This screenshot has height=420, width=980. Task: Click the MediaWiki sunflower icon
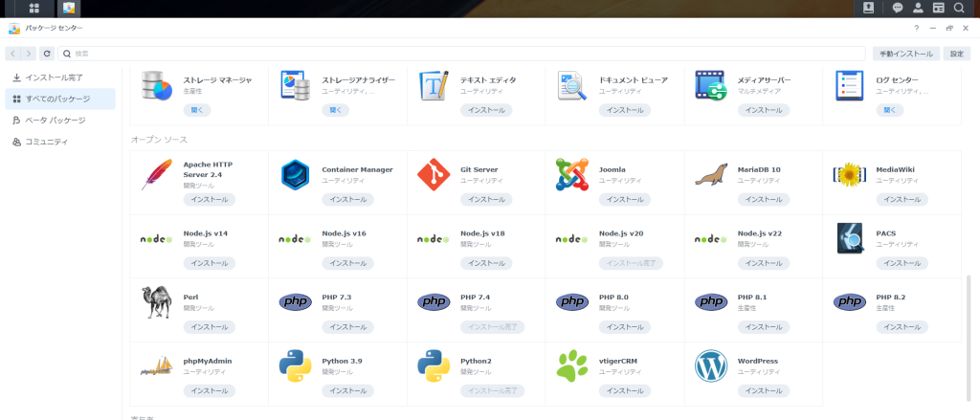pos(850,174)
